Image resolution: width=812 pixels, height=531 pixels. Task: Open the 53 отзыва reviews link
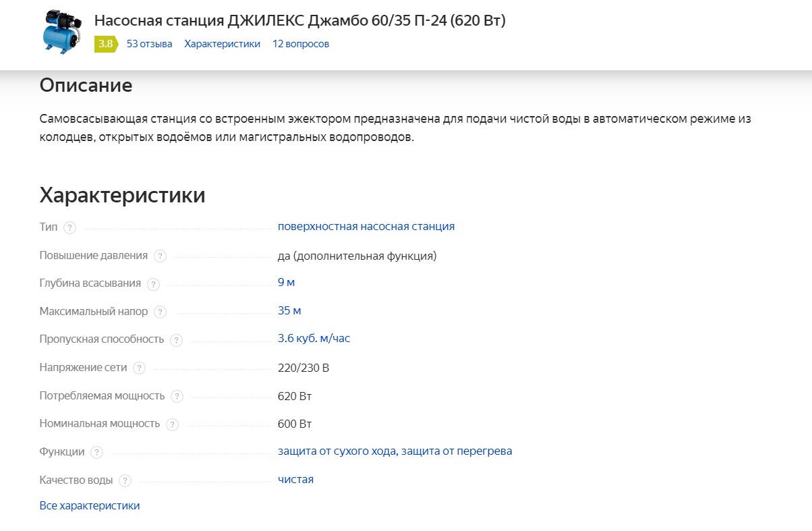click(150, 44)
